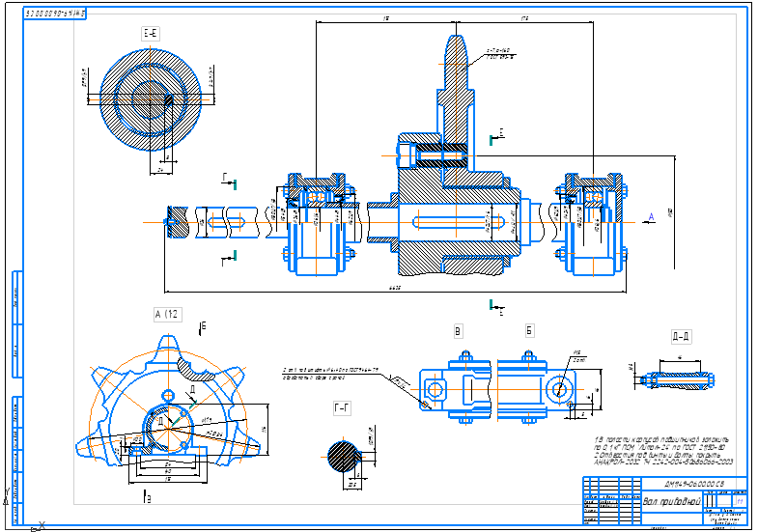Image resolution: width=758 pixels, height=532 pixels.
Task: Click the А (1:2) view label
Action: click(x=166, y=314)
